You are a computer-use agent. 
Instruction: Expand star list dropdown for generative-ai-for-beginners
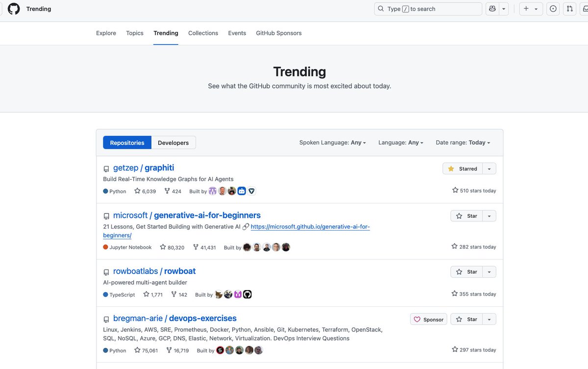(490, 216)
